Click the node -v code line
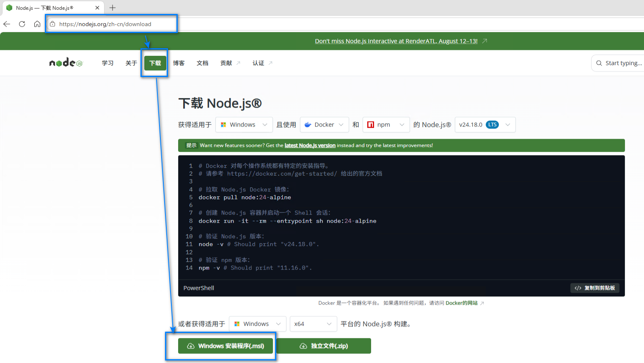The image size is (644, 363). [259, 245]
